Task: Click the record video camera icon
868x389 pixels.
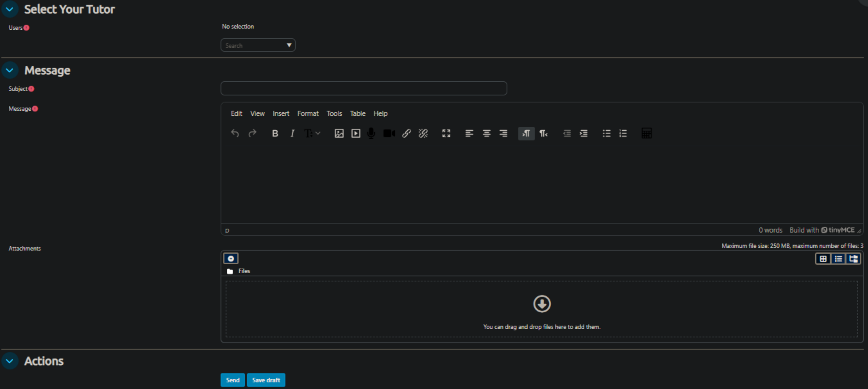Action: [389, 134]
